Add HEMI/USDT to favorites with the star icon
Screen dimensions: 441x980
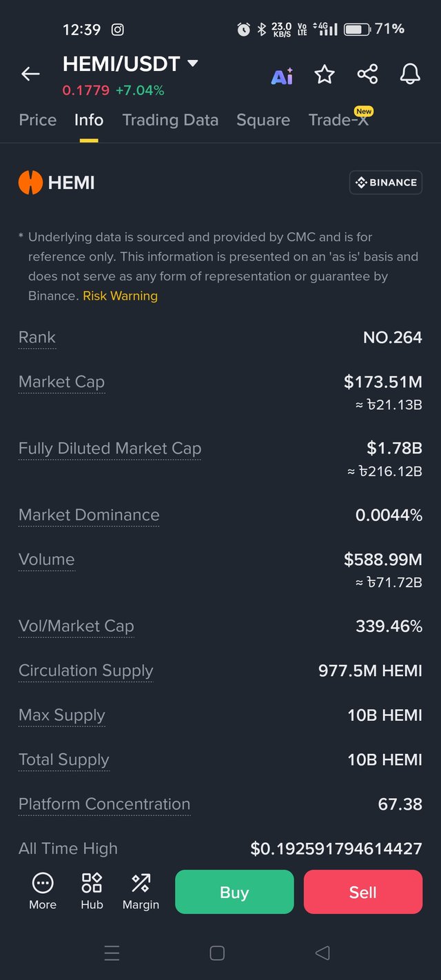325,74
